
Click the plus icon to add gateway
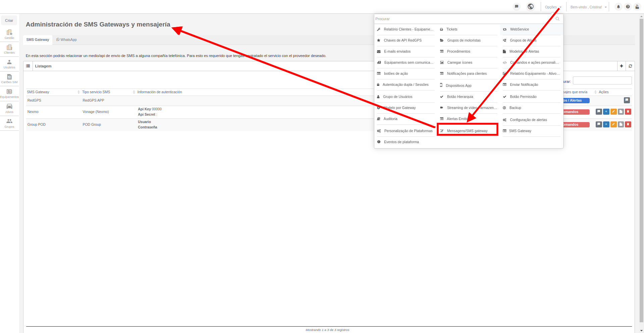tap(622, 66)
